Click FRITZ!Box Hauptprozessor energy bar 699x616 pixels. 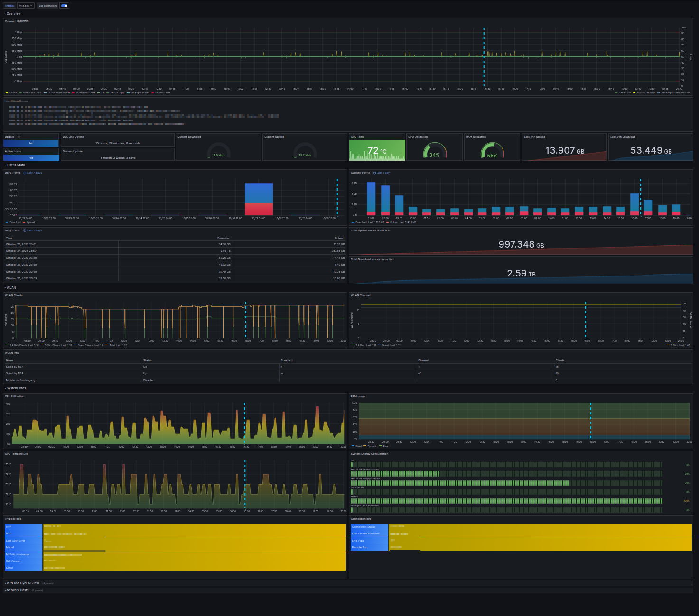pos(506,483)
